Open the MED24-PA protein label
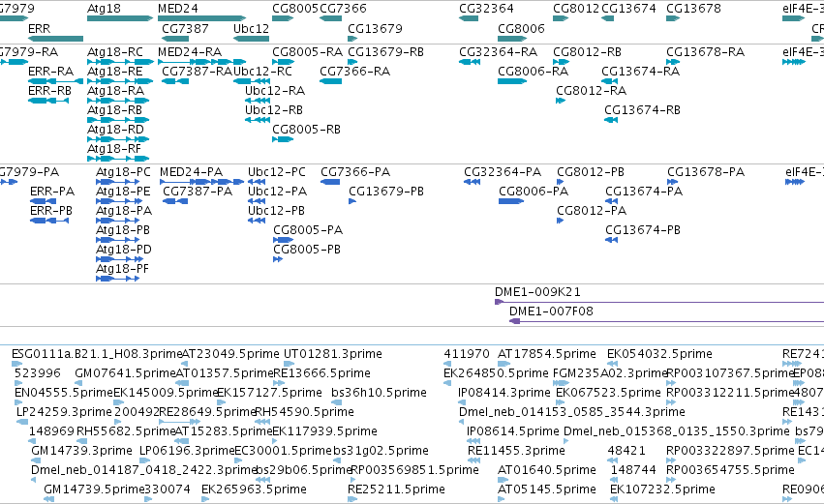The width and height of the screenshot is (824, 504). click(x=192, y=172)
